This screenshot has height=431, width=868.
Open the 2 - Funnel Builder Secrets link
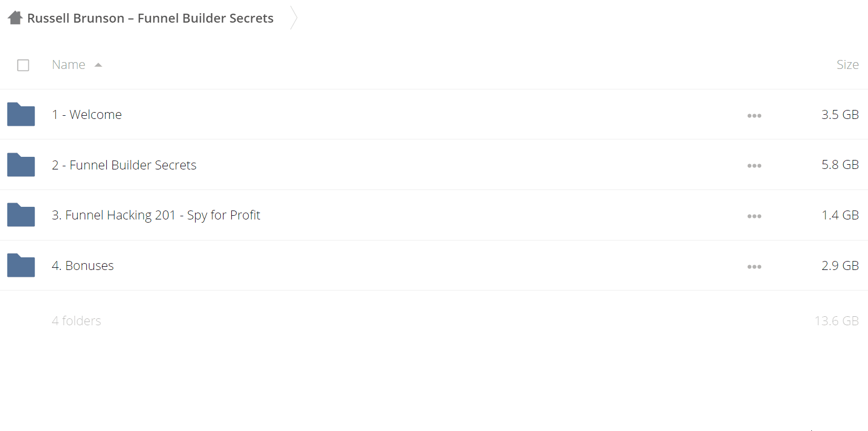[x=124, y=165]
